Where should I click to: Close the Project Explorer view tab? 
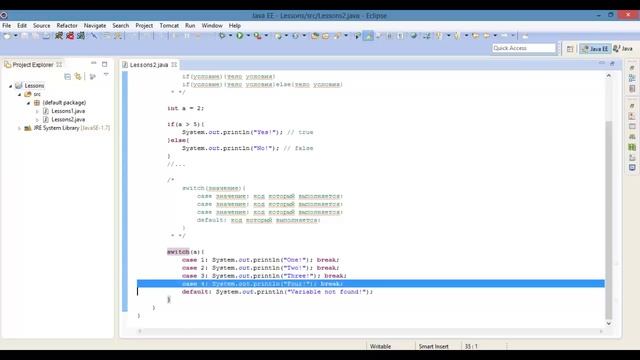(59, 64)
